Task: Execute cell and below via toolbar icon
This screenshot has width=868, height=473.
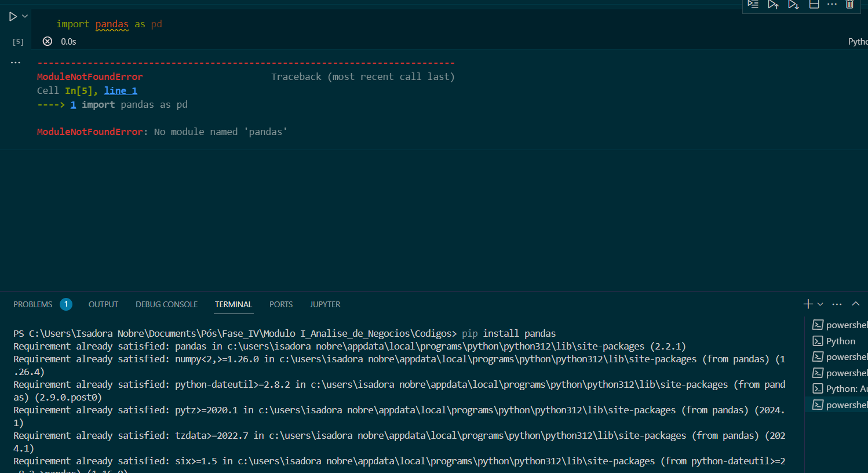Action: pos(793,5)
